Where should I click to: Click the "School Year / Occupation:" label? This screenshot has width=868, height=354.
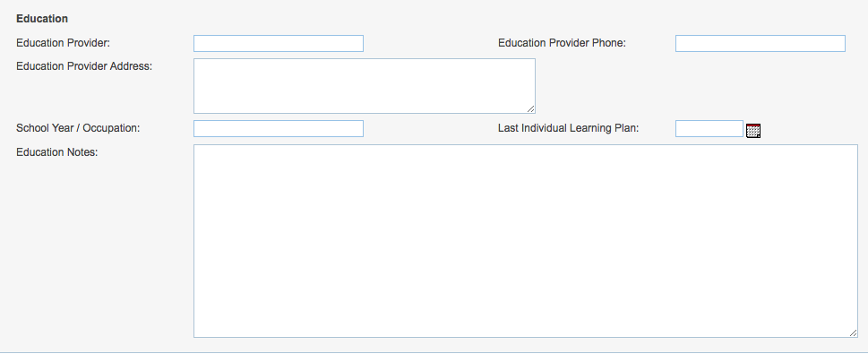(x=78, y=128)
